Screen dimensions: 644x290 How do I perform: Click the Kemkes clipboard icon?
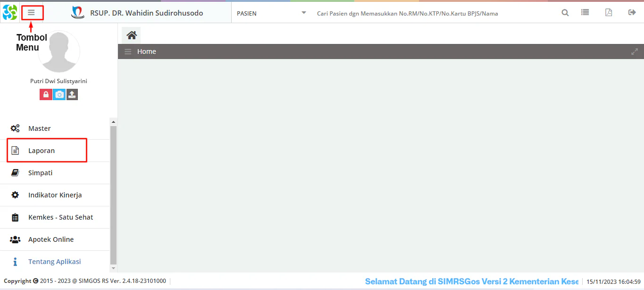[15, 217]
